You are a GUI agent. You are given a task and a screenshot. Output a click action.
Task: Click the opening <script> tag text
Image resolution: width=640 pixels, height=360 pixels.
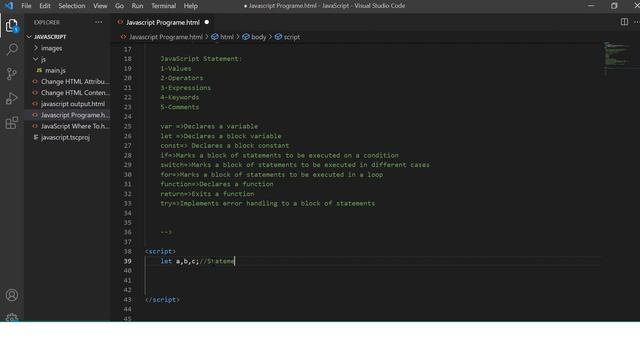tap(160, 251)
